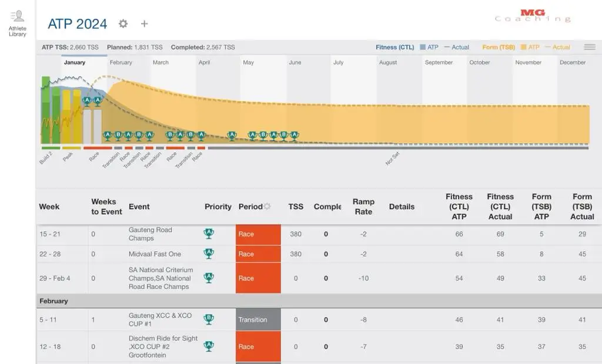Click the plus icon beside ATP 2024
Image resolution: width=602 pixels, height=364 pixels.
pyautogui.click(x=144, y=23)
